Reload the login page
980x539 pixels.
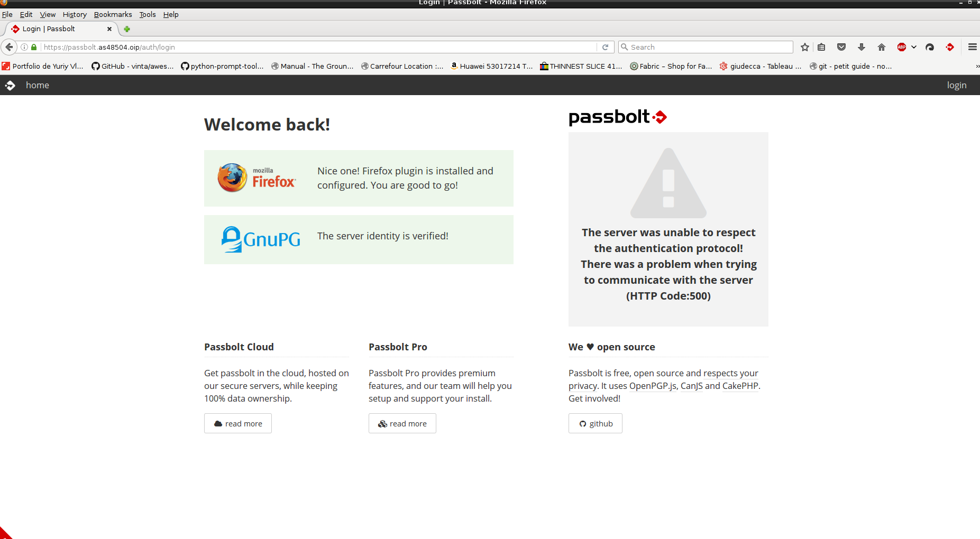coord(605,47)
